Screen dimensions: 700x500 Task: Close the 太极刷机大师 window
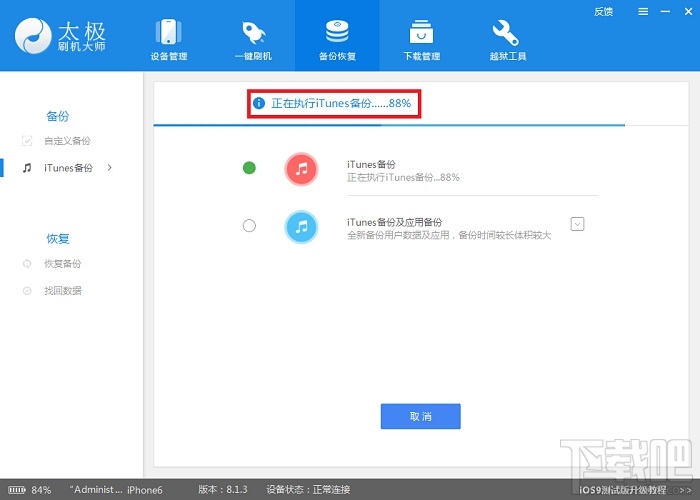[688, 12]
